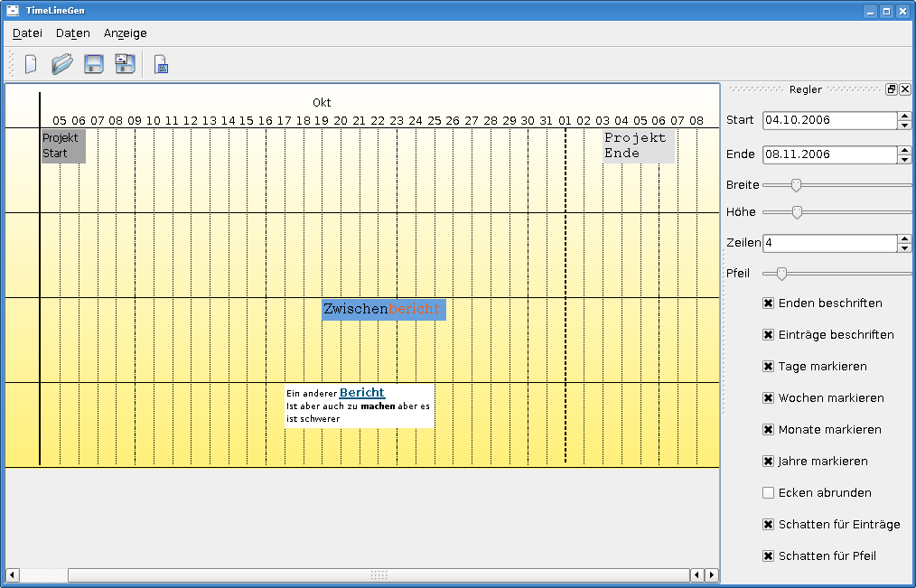
Task: Open the Datei menu
Action: (x=27, y=33)
